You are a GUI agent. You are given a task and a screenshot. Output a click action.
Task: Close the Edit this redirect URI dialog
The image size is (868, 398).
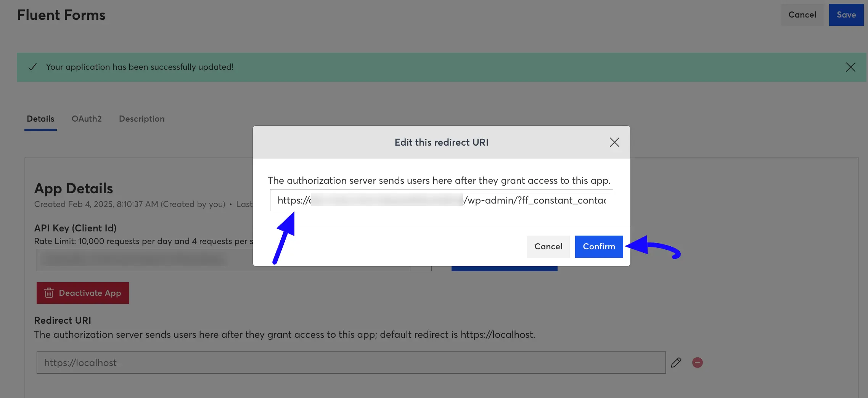[614, 142]
